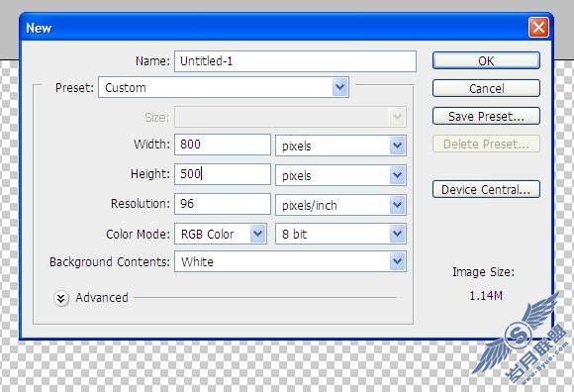The width and height of the screenshot is (574, 392).
Task: Open the Color Mode RGB Color dropdown
Action: 221,234
